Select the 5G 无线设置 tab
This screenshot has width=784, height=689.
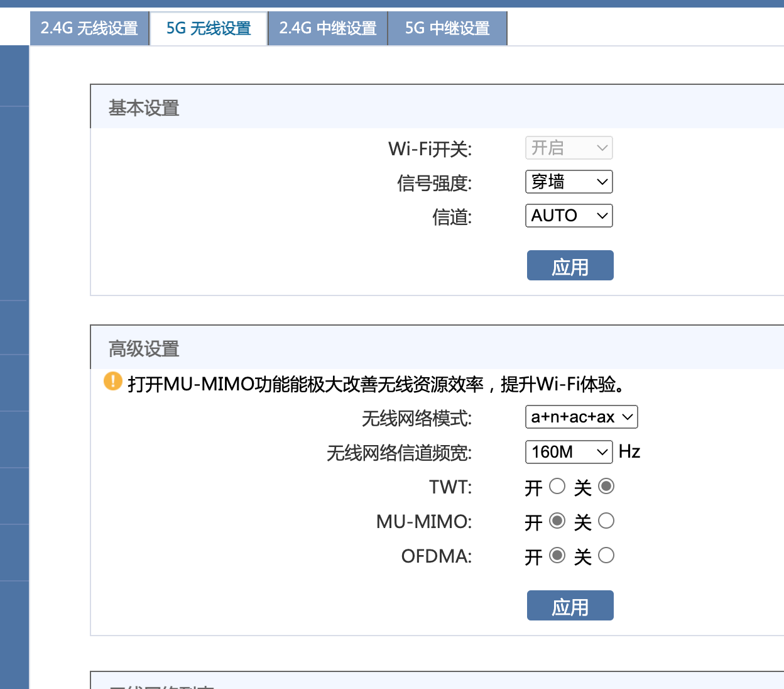pyautogui.click(x=209, y=28)
